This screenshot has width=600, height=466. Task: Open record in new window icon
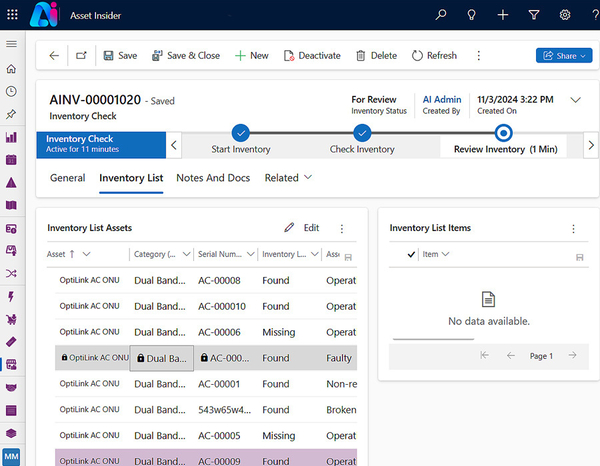82,56
